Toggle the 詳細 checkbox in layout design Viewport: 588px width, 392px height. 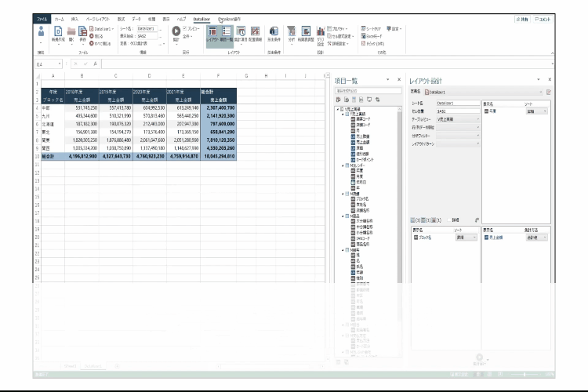tap(448, 220)
